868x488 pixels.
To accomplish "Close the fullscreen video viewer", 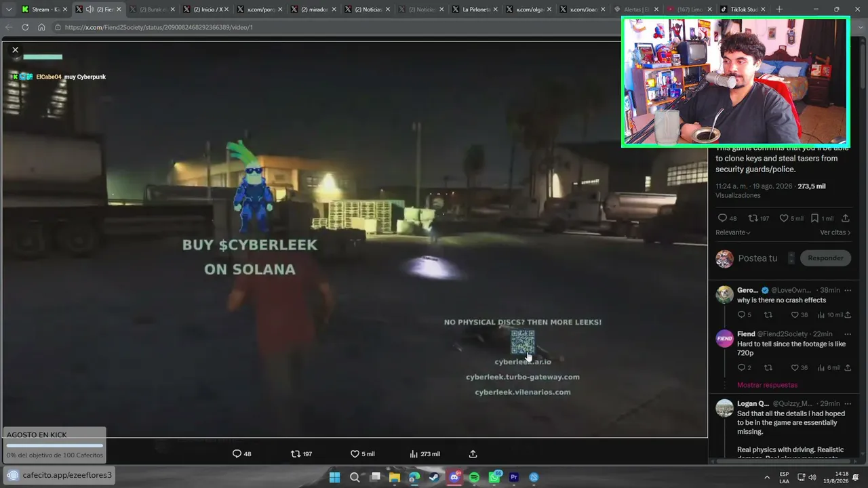I will pyautogui.click(x=15, y=49).
